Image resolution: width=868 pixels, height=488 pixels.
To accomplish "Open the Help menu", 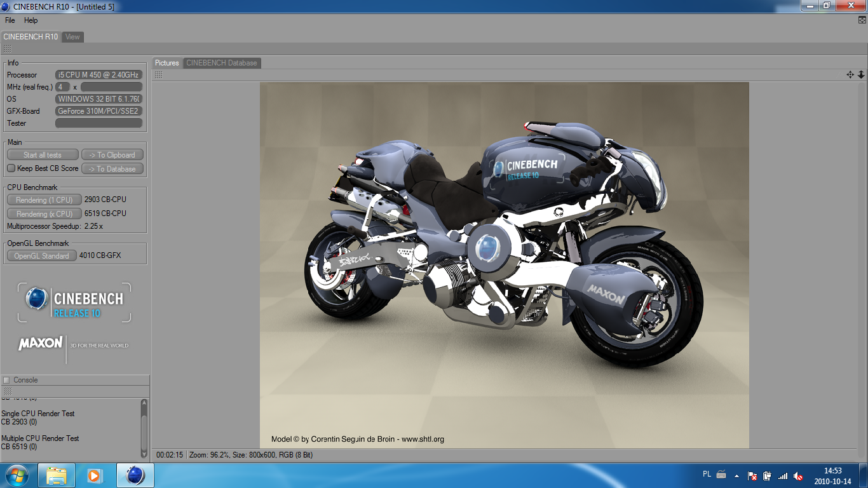I will pyautogui.click(x=31, y=20).
